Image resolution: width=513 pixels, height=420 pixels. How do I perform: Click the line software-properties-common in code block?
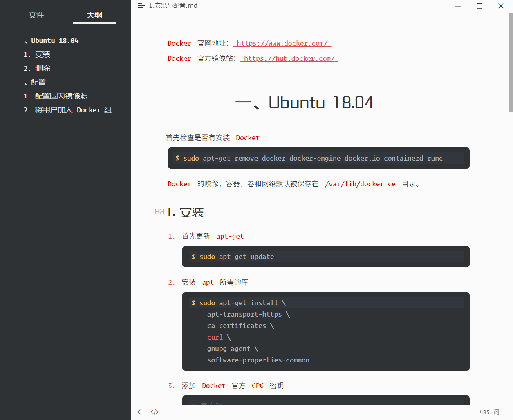[258, 360]
